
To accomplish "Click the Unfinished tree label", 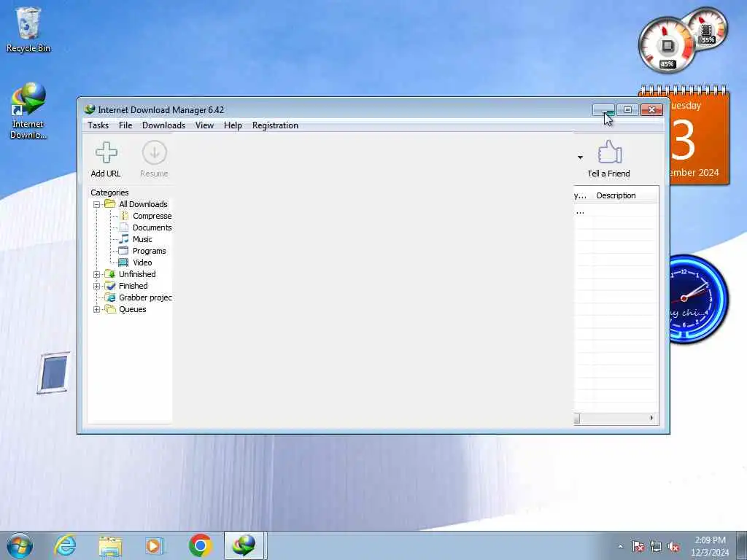I will (x=137, y=274).
